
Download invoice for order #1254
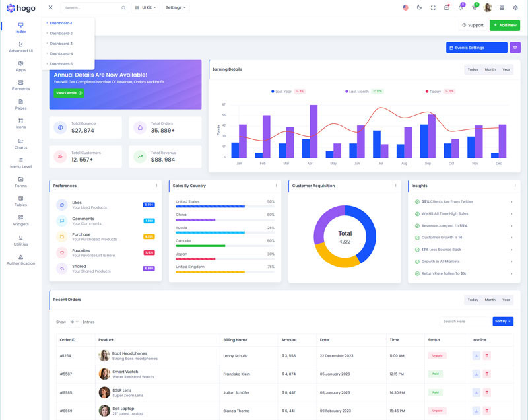click(477, 355)
